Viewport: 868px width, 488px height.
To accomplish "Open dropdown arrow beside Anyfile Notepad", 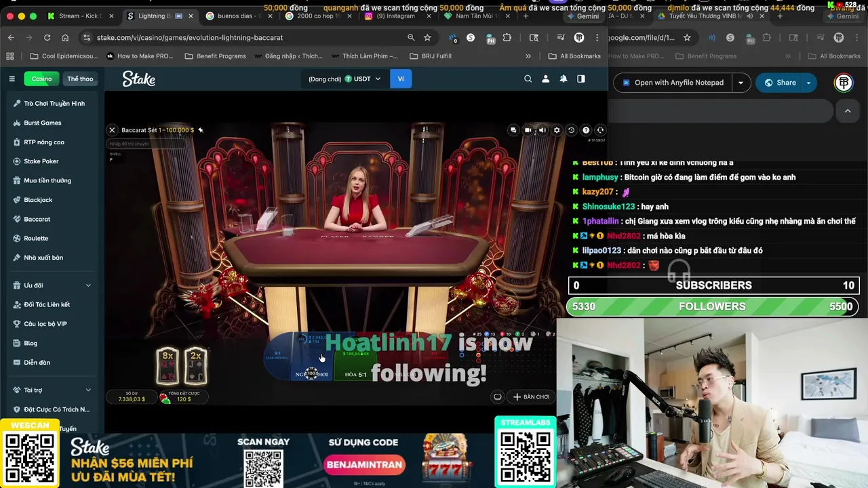I will pos(741,83).
